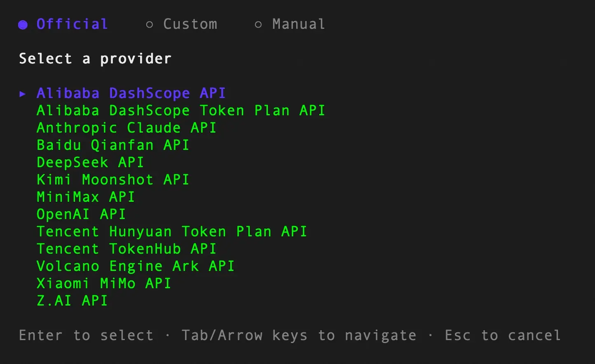This screenshot has width=595, height=364.
Task: Choose DeepSeek API provider
Action: [90, 163]
